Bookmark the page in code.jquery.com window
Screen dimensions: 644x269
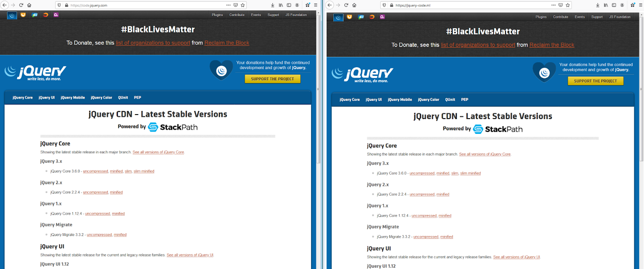[243, 5]
